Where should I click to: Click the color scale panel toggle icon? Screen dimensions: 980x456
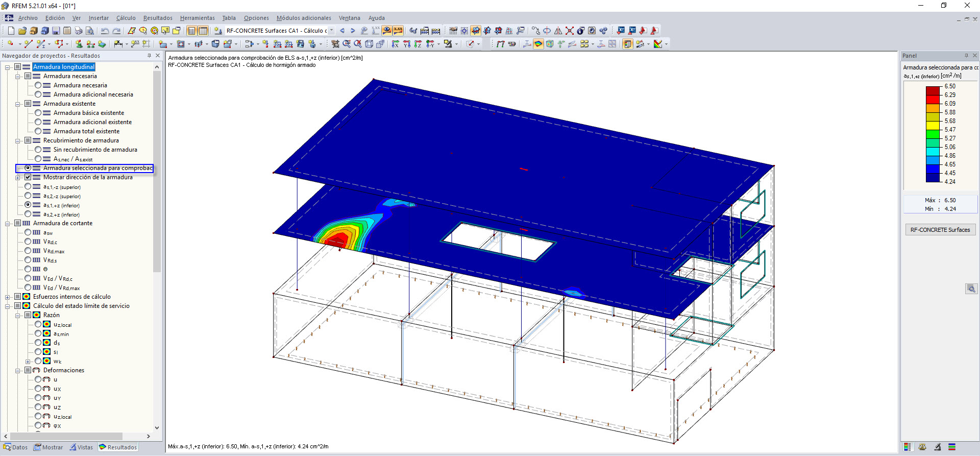pyautogui.click(x=628, y=44)
